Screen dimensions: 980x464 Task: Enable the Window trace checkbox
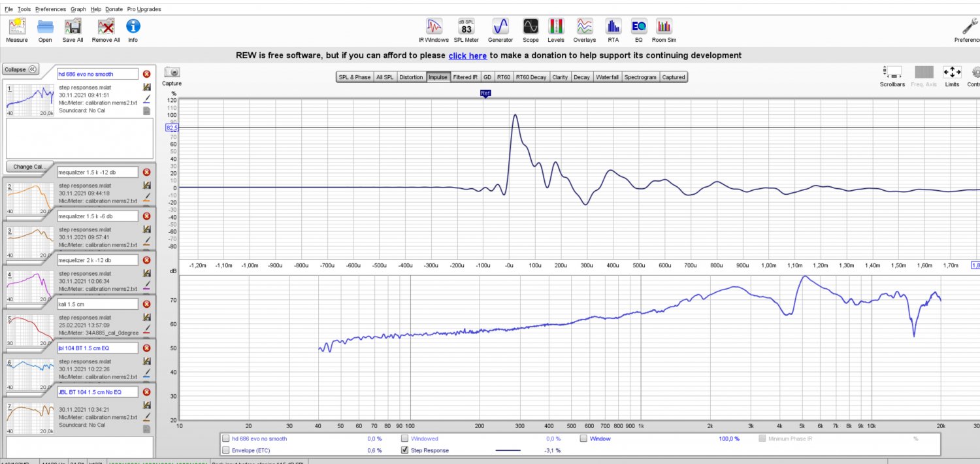[x=583, y=439]
